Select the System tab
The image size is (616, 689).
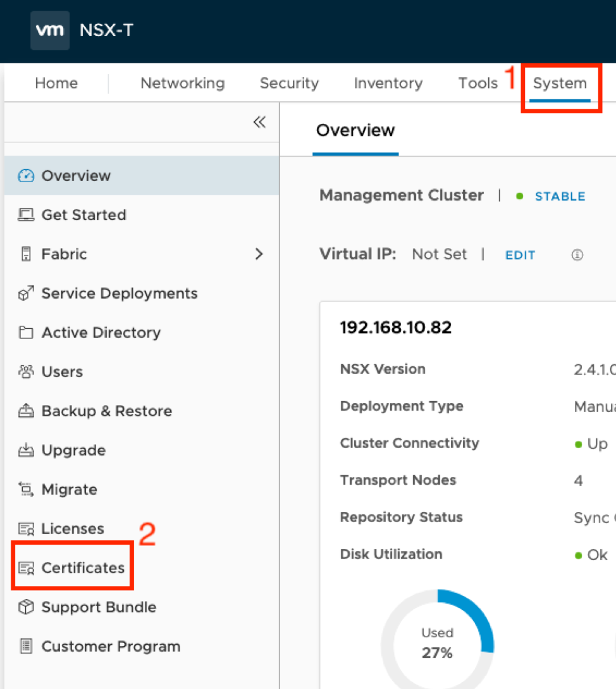(560, 83)
